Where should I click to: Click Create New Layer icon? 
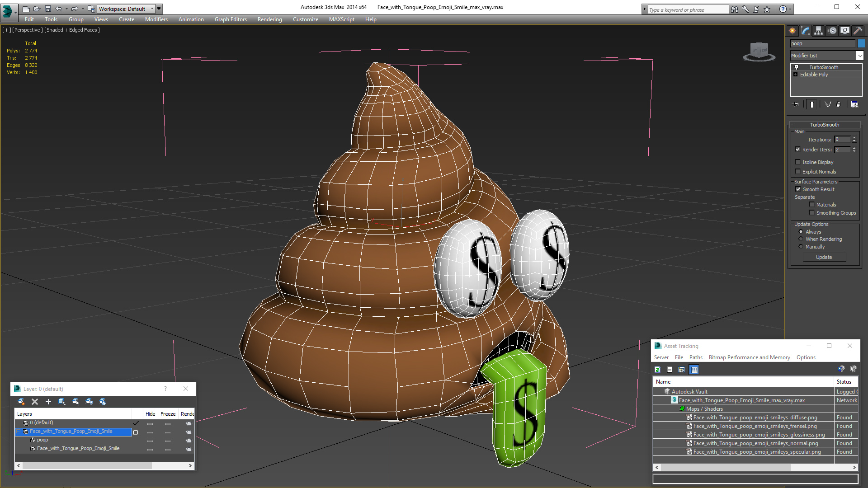(x=21, y=402)
